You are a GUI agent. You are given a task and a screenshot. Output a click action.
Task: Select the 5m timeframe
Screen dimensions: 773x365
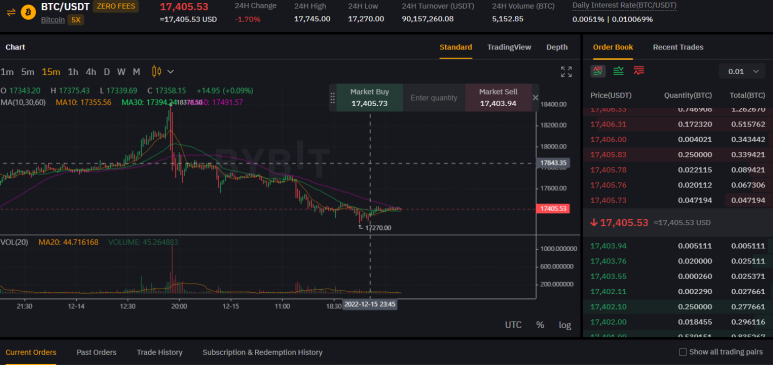[x=28, y=72]
